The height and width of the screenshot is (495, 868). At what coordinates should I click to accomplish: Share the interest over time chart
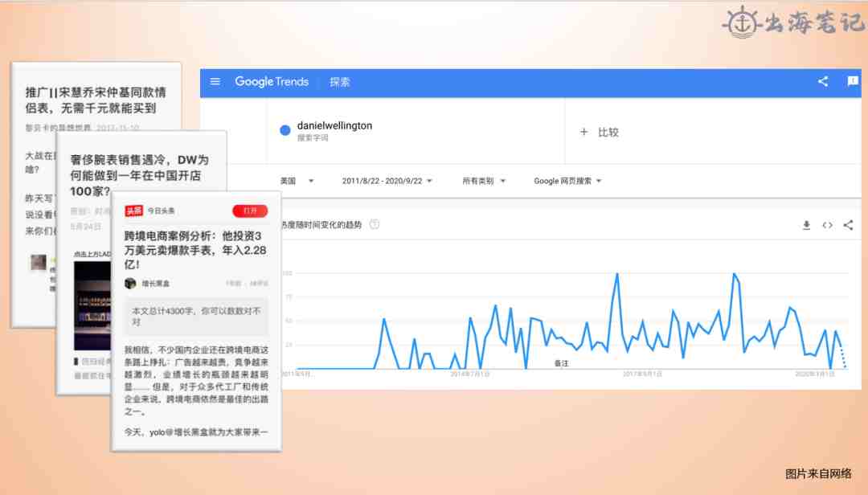(x=848, y=225)
